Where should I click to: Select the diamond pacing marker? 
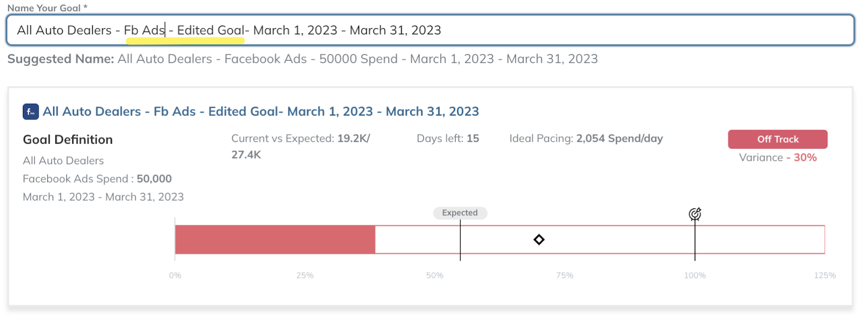(x=539, y=240)
